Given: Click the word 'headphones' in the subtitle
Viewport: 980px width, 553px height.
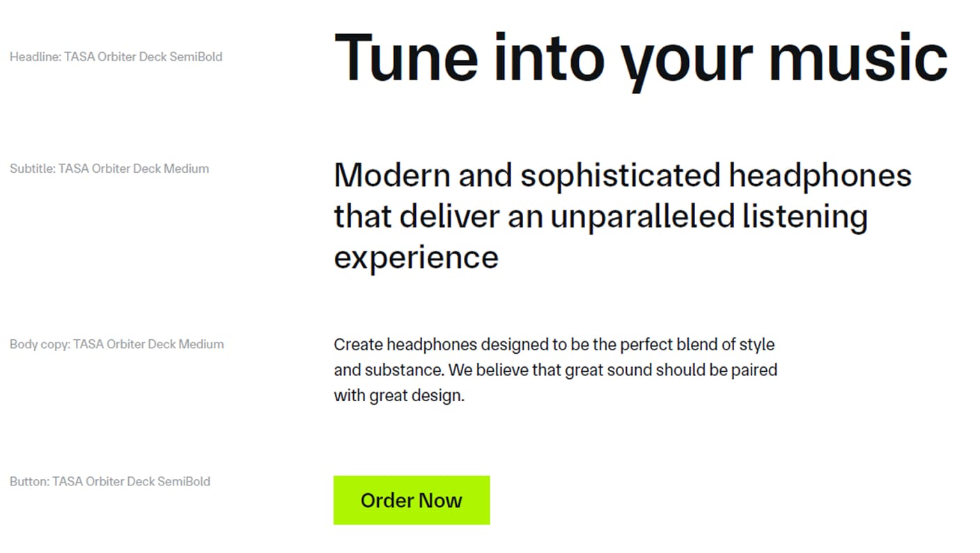Looking at the screenshot, I should pyautogui.click(x=820, y=176).
